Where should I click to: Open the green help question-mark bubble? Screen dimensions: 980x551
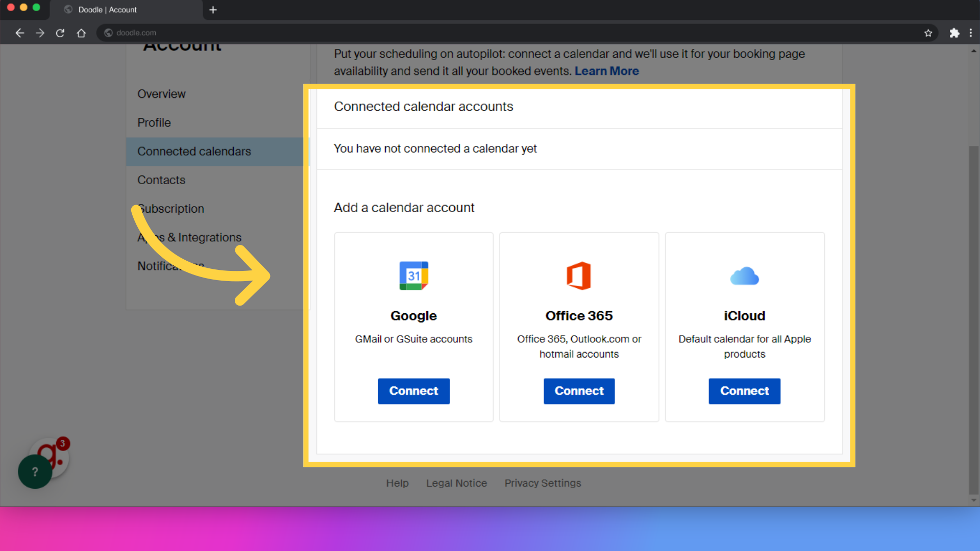click(35, 471)
